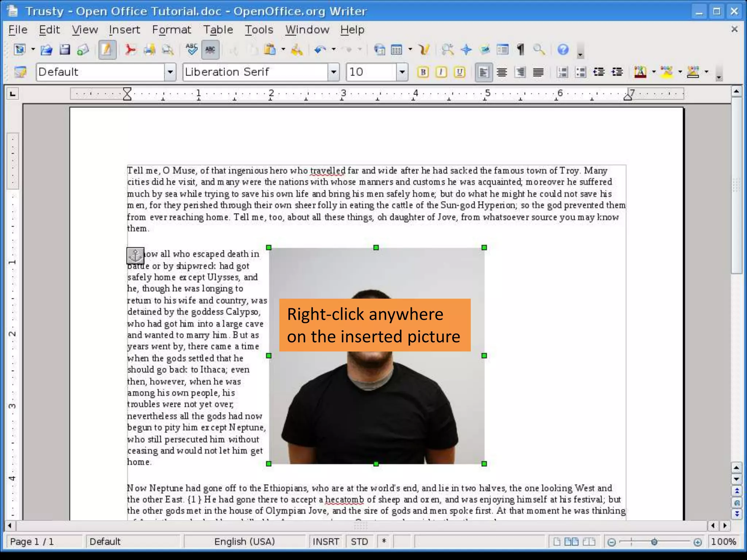This screenshot has height=560, width=747.
Task: Toggle Underline formatting
Action: pos(460,72)
